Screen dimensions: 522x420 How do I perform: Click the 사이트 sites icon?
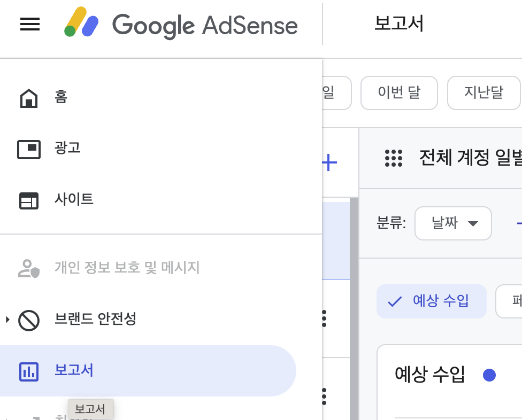[x=29, y=201]
